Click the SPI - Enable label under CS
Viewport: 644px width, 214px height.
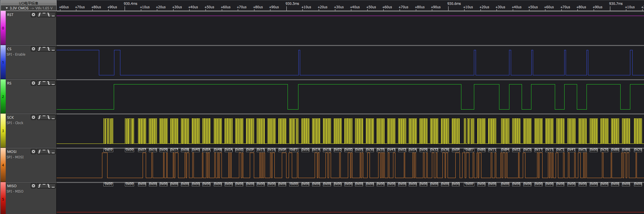pyautogui.click(x=16, y=54)
